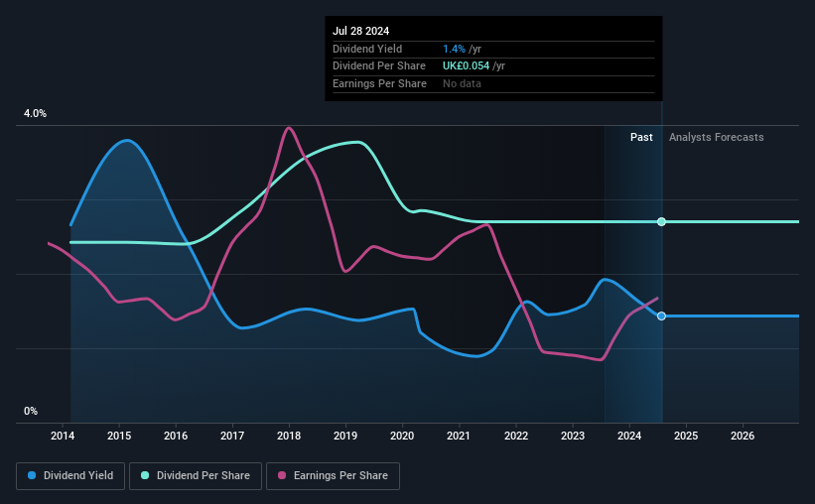815x504 pixels.
Task: Toggle the Earnings Per Share legend button
Action: tap(333, 476)
